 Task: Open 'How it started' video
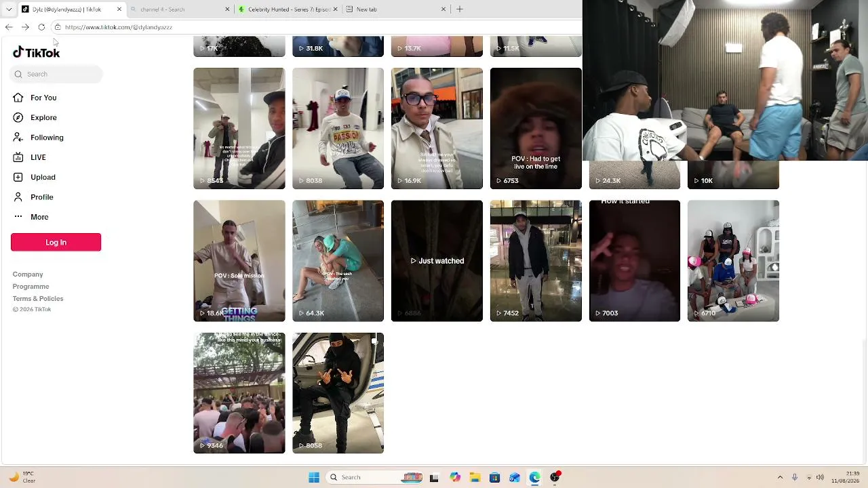tap(635, 261)
